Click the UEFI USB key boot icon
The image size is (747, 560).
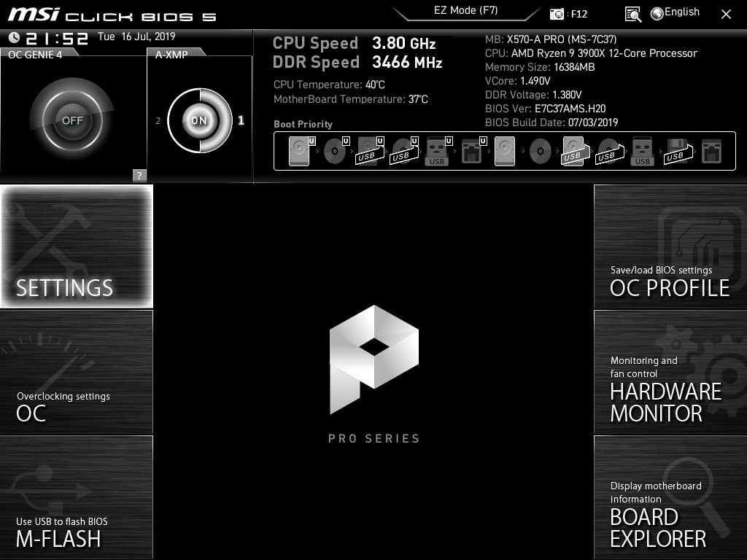437,152
